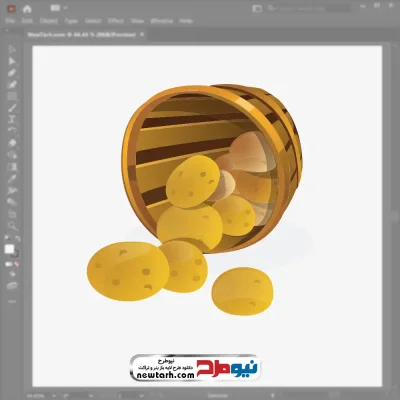Image resolution: width=400 pixels, height=400 pixels.
Task: Open the workspace switcher icon
Action: tap(257, 9)
